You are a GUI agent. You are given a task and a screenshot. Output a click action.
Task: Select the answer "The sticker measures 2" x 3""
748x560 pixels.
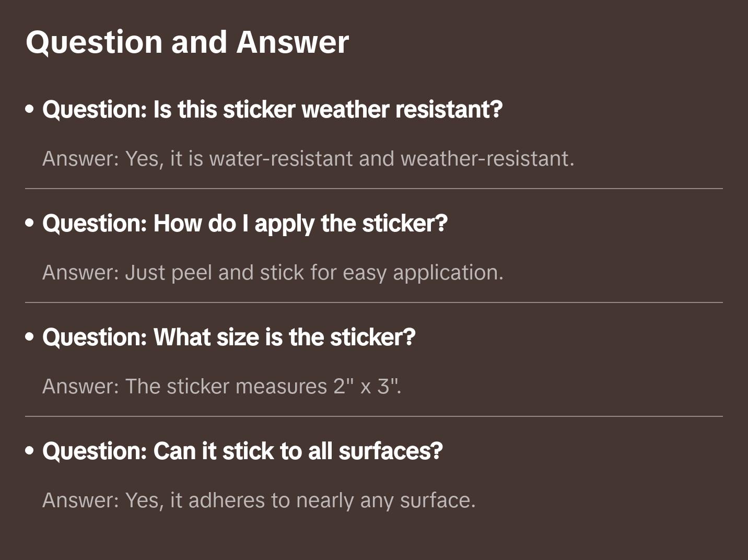(222, 387)
